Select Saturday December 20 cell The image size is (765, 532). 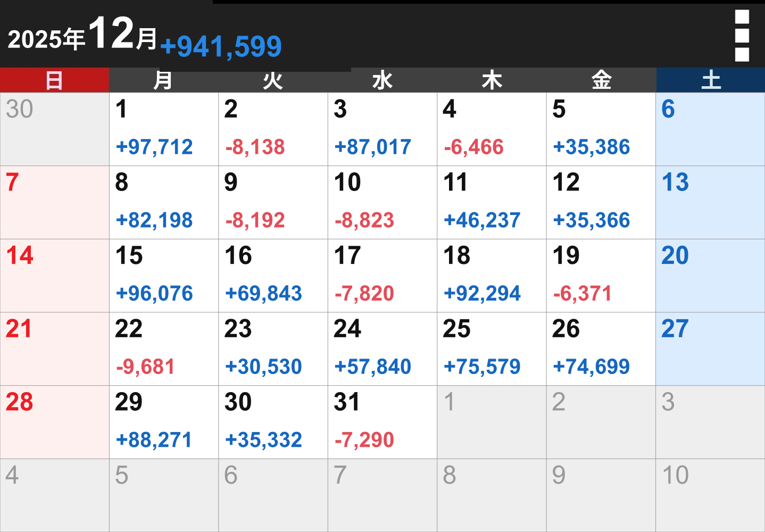point(711,276)
